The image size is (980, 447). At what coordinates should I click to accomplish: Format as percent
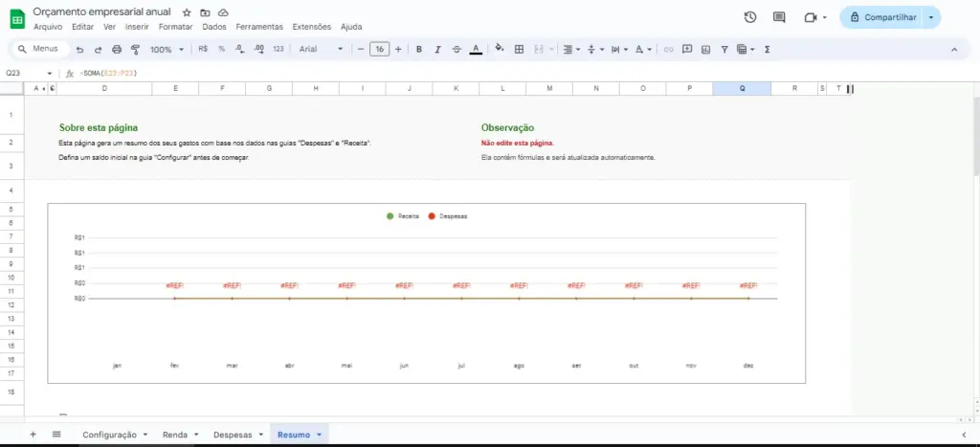click(x=221, y=49)
